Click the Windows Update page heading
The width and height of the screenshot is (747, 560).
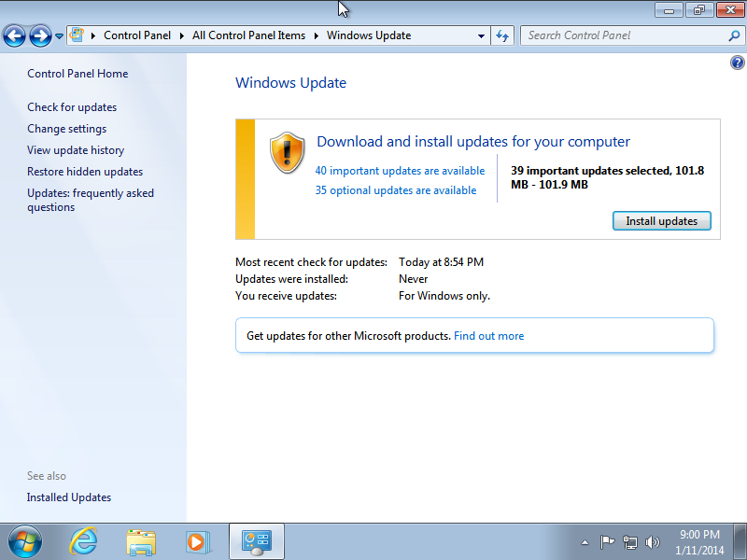[290, 83]
